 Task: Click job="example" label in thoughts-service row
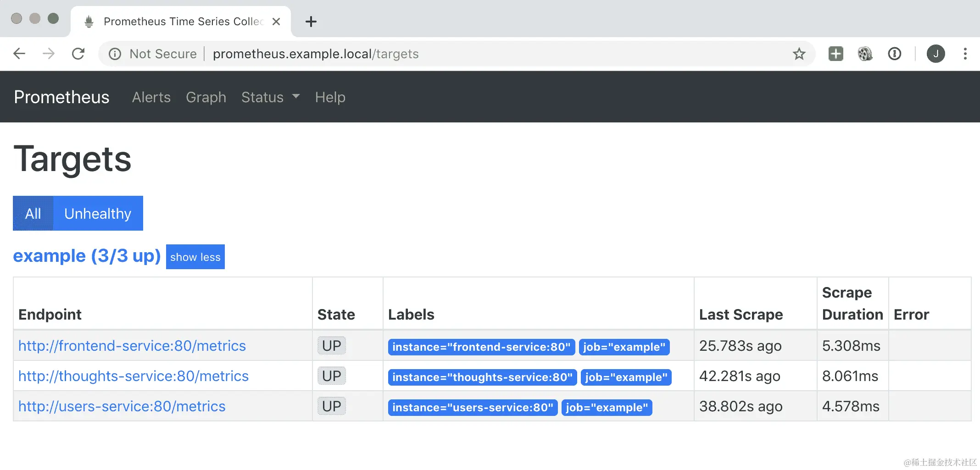click(626, 377)
